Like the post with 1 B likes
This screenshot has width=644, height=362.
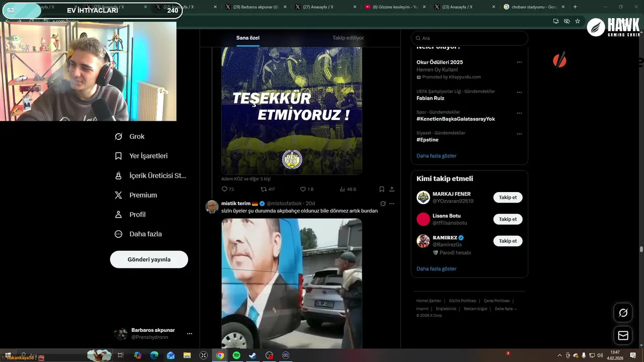306,189
